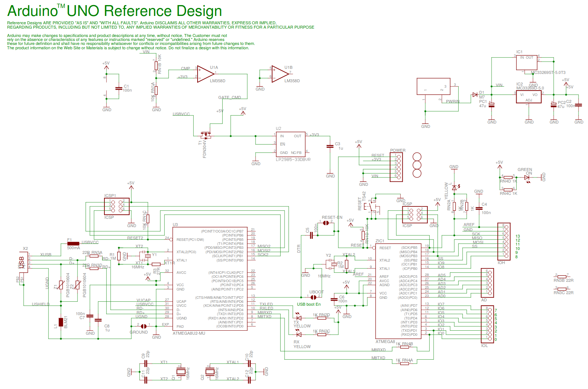Select the T1 FDN304V MOSFET symbol
This screenshot has height=389, width=588.
click(206, 135)
